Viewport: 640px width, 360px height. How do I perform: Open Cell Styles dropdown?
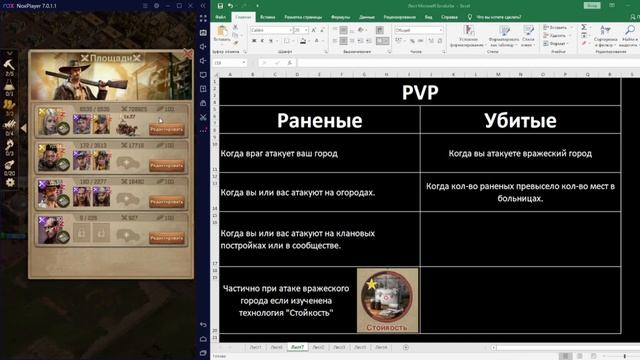click(x=528, y=36)
